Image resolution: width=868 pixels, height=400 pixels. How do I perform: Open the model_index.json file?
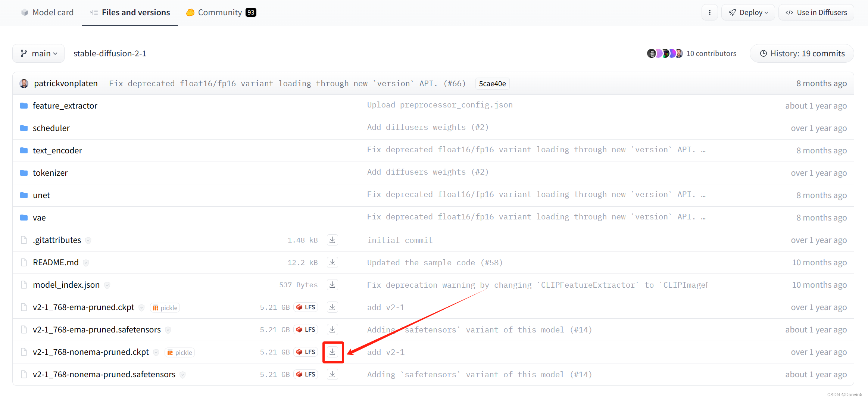pyautogui.click(x=66, y=285)
